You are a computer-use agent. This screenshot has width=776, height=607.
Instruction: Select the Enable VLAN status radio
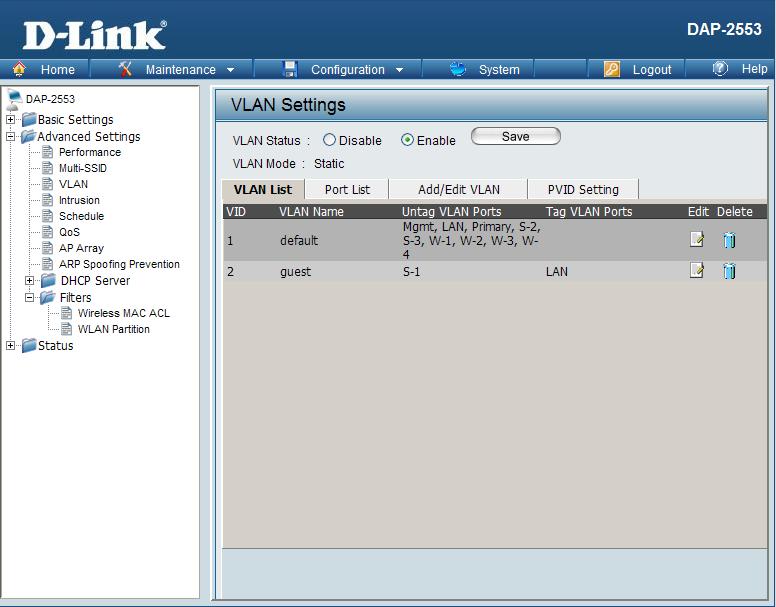point(407,140)
